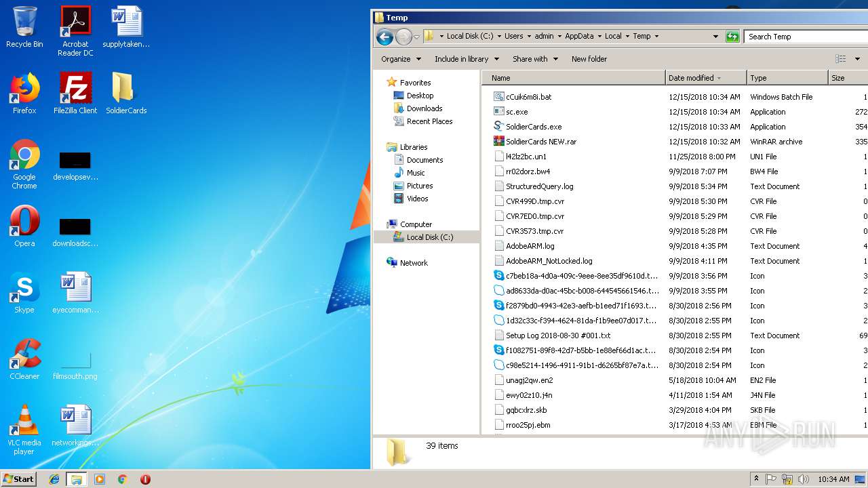Image resolution: width=868 pixels, height=488 pixels.
Task: Open the Organize dropdown menu
Action: [x=401, y=59]
